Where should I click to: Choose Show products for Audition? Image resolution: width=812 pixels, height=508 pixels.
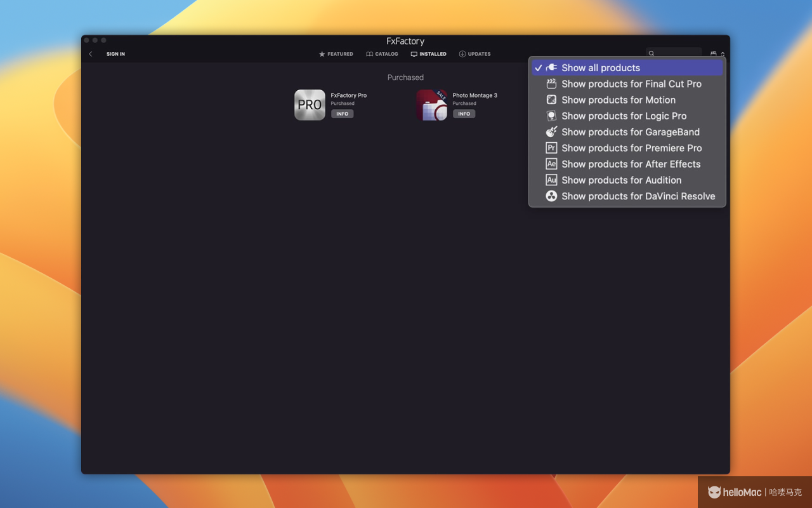tap(627, 180)
